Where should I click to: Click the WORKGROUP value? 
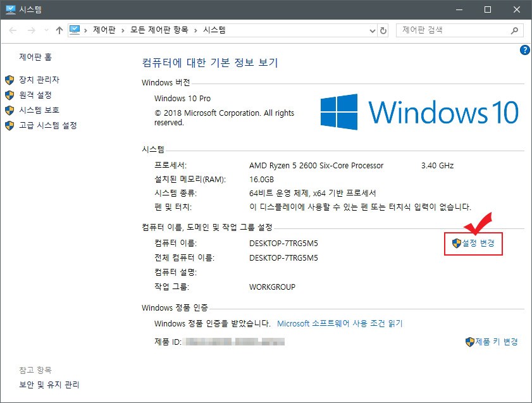[273, 287]
